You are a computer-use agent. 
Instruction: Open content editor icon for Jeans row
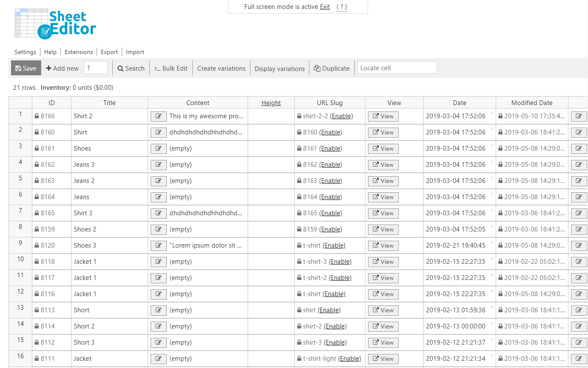158,197
